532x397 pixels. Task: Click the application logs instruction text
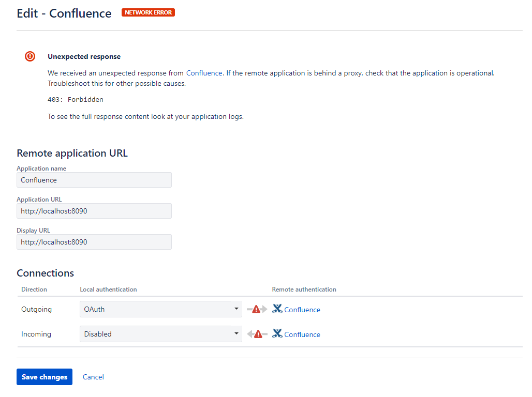coord(145,117)
